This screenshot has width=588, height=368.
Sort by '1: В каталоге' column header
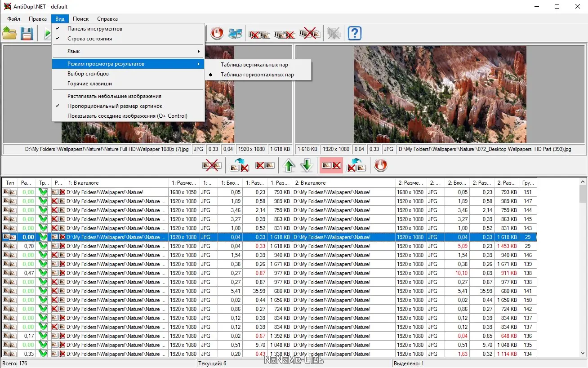click(117, 183)
